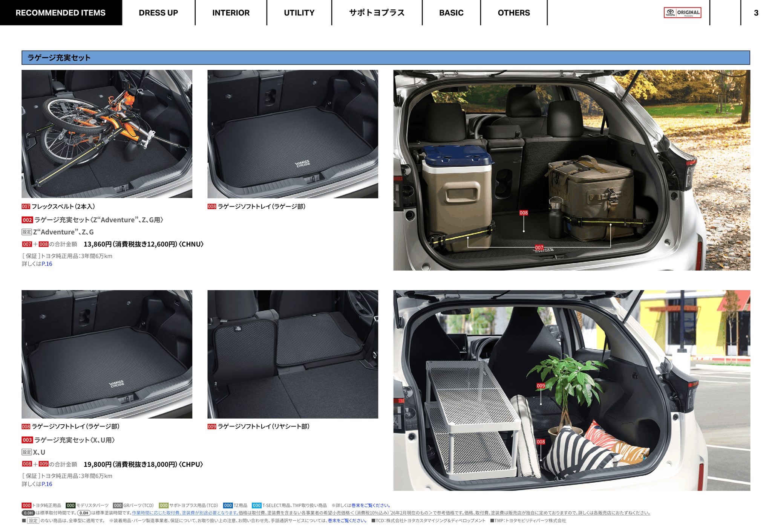Viewport: 772px width, 532px height.
Task: Open the plant and cushions cargo photo
Action: point(571,390)
